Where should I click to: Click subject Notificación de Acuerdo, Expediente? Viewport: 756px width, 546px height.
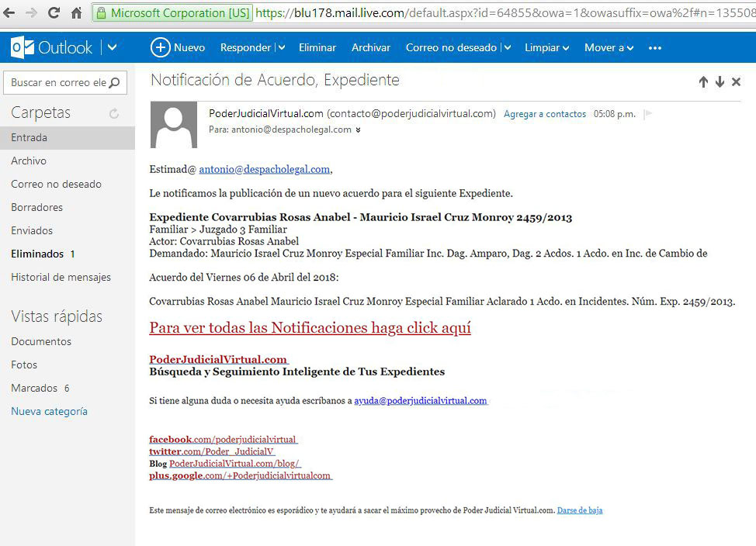pyautogui.click(x=275, y=80)
